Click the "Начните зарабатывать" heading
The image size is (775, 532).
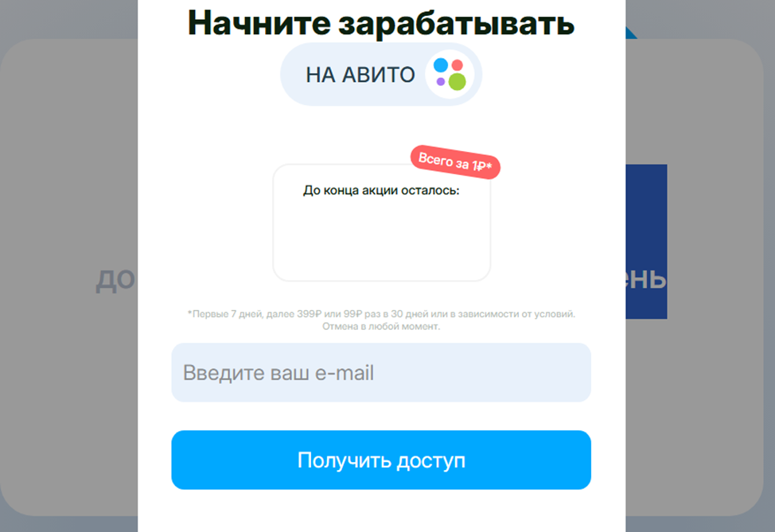coord(381,23)
